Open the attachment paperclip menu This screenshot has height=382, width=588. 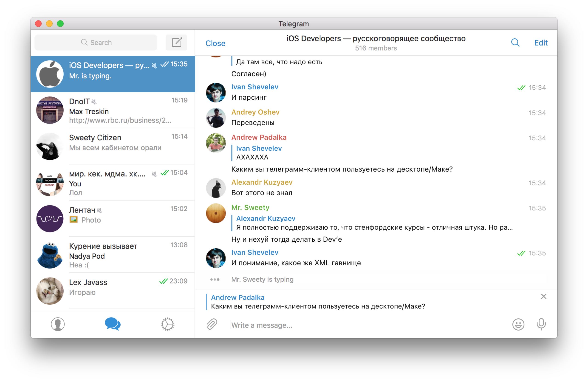[212, 324]
